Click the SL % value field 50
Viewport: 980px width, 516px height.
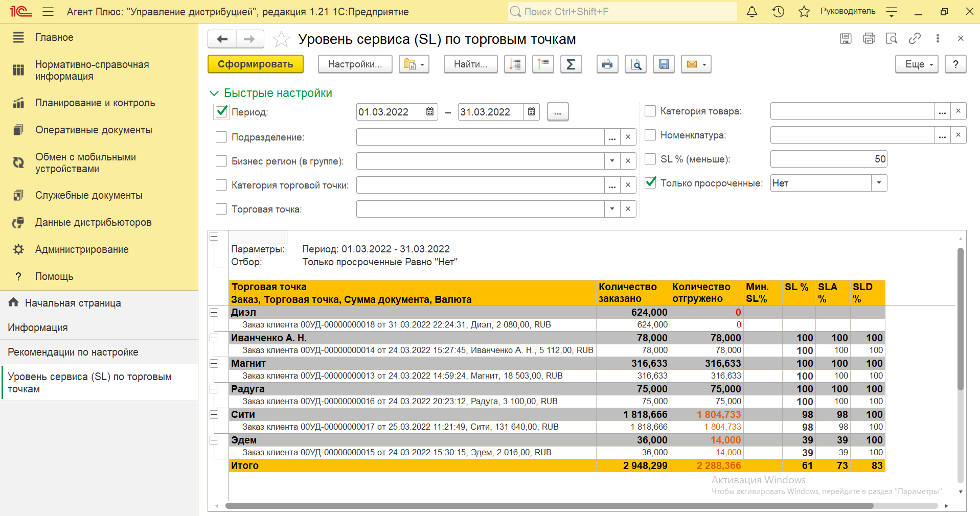click(829, 159)
